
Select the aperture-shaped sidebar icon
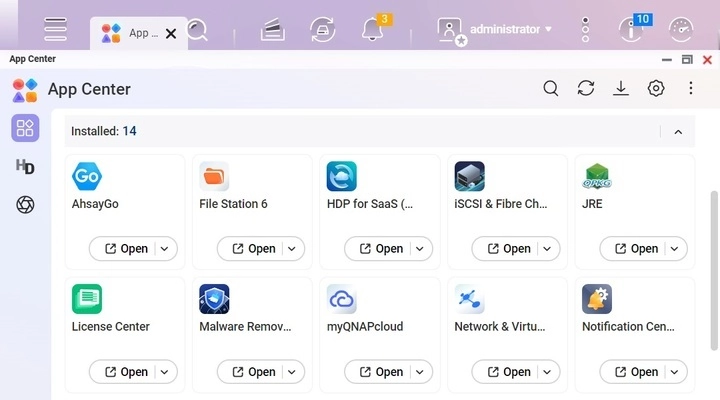tap(25, 205)
